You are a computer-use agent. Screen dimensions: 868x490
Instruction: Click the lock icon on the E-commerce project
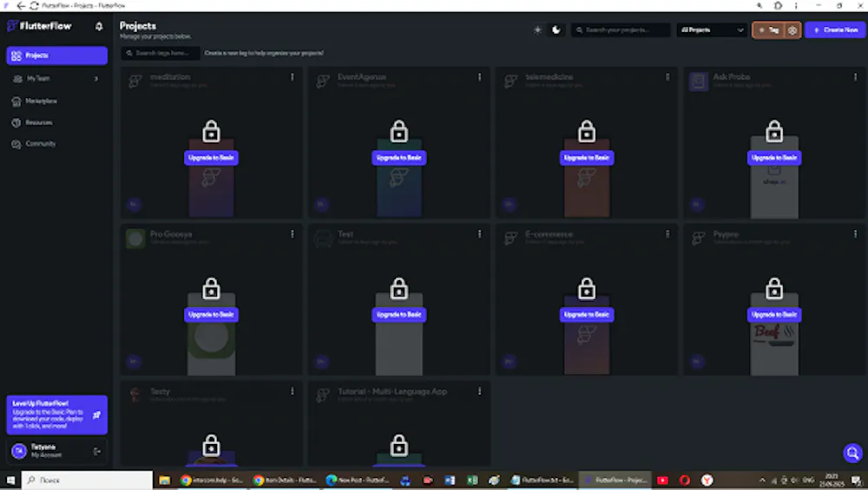coord(587,289)
